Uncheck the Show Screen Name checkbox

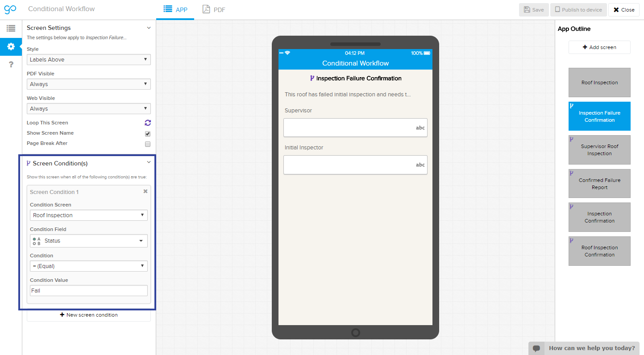pos(148,133)
